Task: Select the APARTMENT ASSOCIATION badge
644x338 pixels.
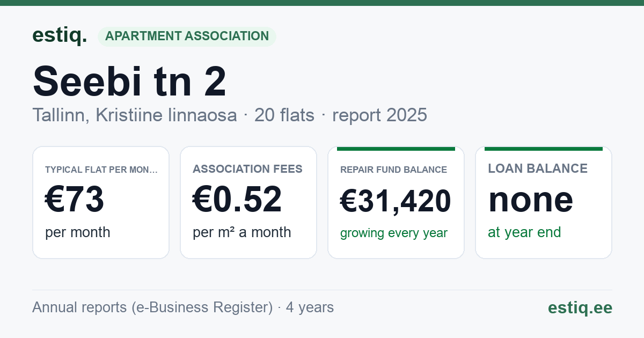Action: click(187, 36)
